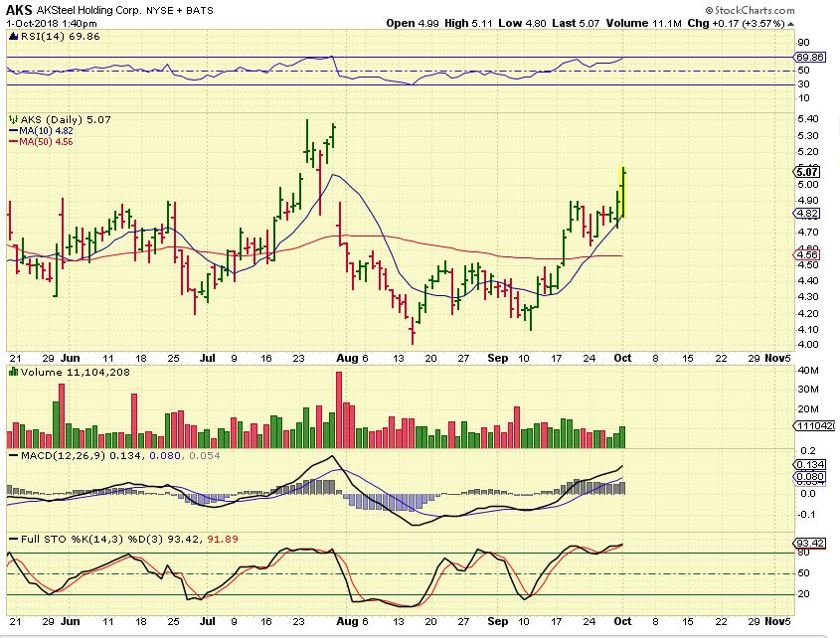Image resolution: width=840 pixels, height=638 pixels.
Task: Click the 40M volume axis label
Action: 808,370
